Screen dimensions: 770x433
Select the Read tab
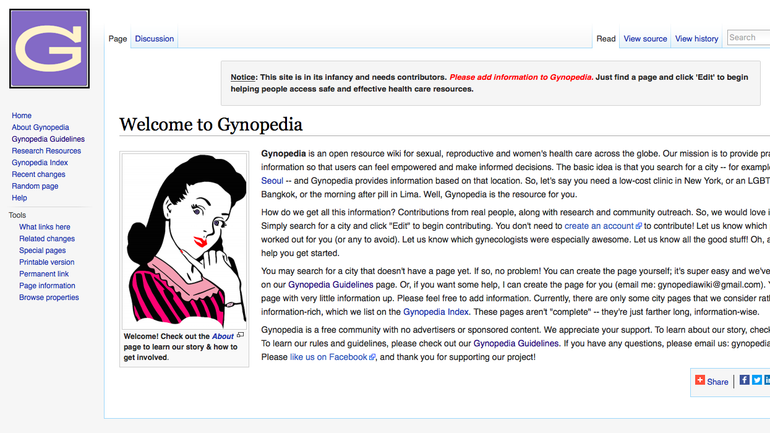coord(606,39)
